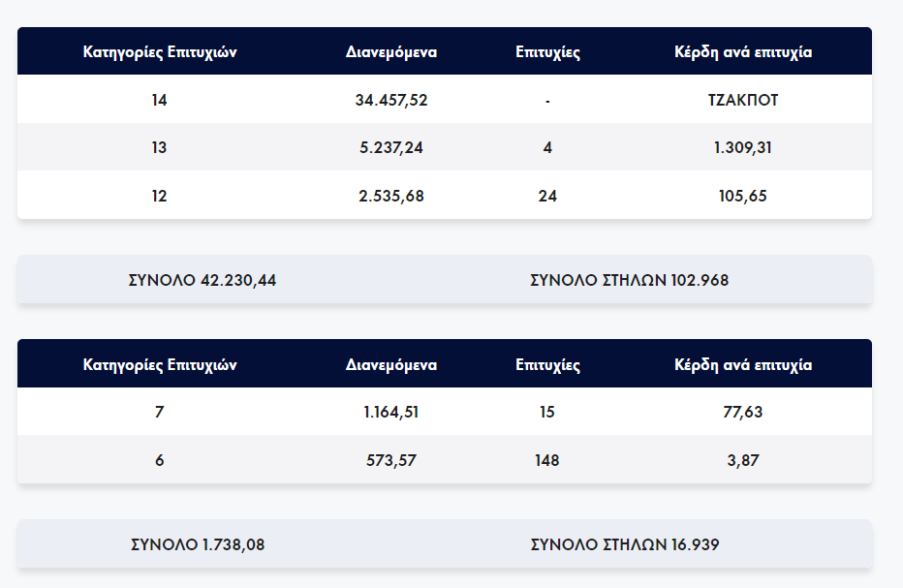Click the 148 successes cell
This screenshot has width=903, height=588.
tap(547, 460)
